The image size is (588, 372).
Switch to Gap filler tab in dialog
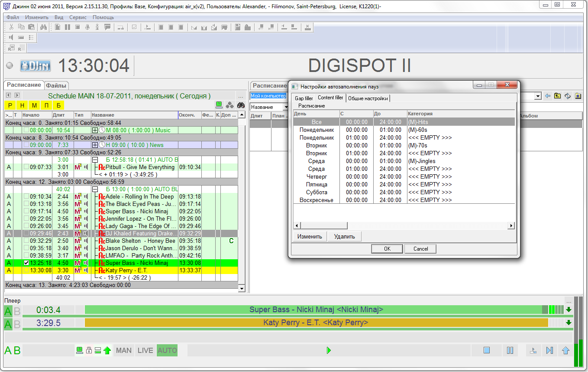point(304,98)
